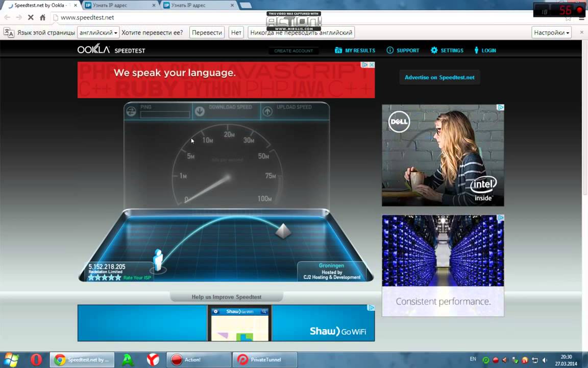Screen dimensions: 588x368
Task: Click the speedometer gauge dial
Action: pos(228,165)
